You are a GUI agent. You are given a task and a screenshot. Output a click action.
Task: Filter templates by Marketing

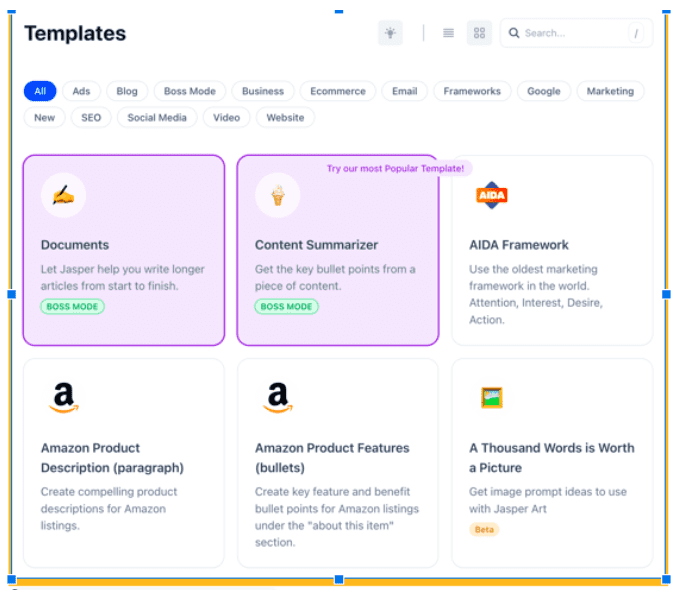pyautogui.click(x=610, y=91)
